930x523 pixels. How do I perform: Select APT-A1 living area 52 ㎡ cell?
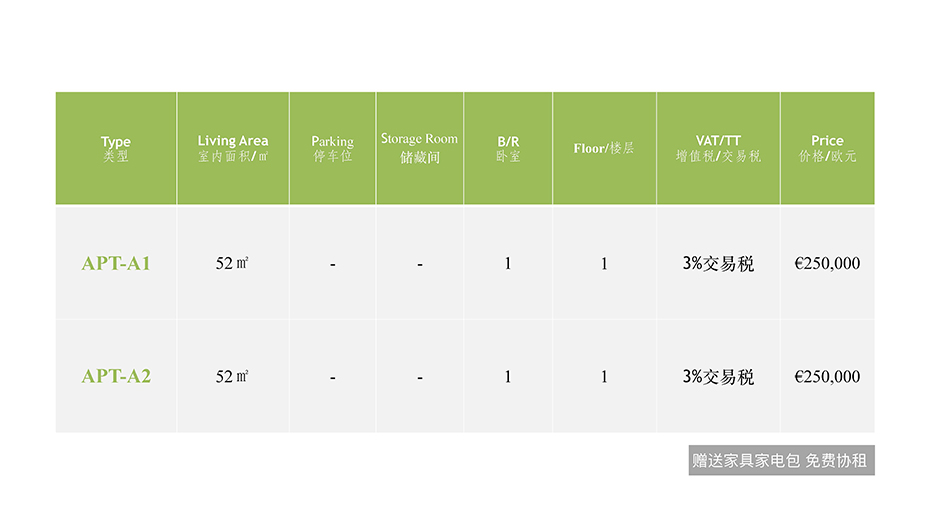pos(232,263)
